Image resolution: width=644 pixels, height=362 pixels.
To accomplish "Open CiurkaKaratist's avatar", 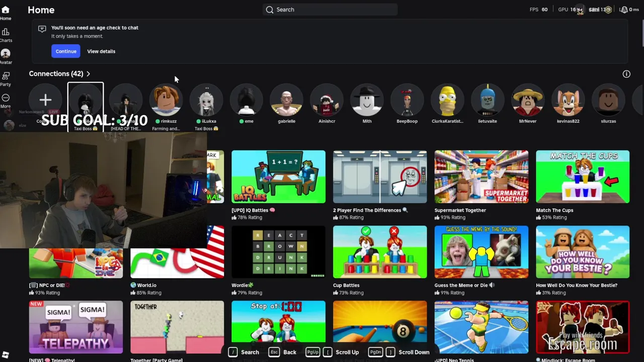I will pyautogui.click(x=447, y=100).
